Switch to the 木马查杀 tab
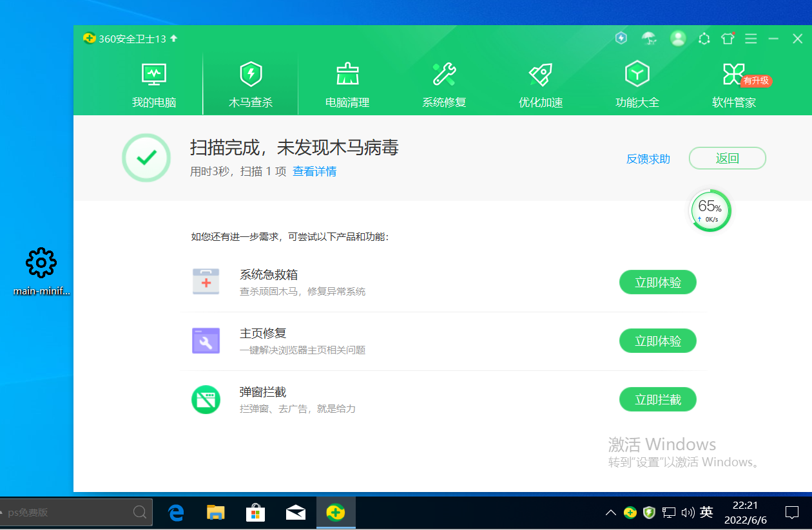The image size is (812, 530). tap(251, 84)
